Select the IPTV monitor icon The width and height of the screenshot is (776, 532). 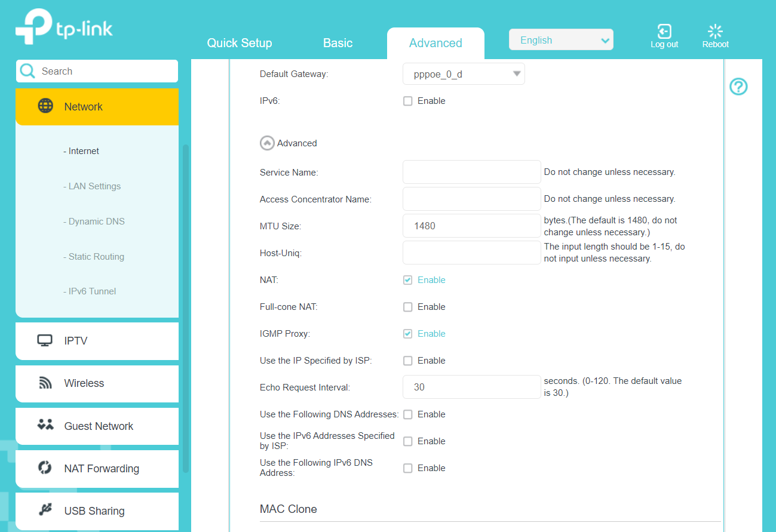pos(44,340)
